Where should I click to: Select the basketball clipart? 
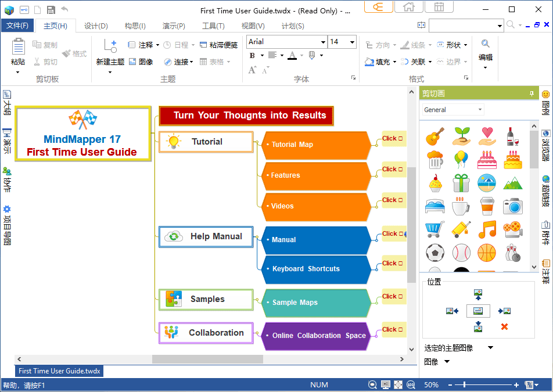(487, 253)
